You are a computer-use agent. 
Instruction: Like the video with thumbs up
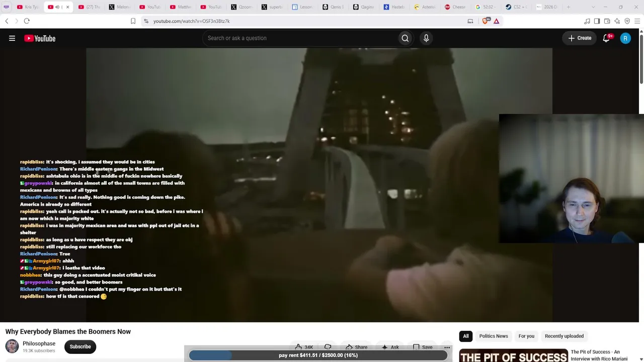click(x=304, y=347)
